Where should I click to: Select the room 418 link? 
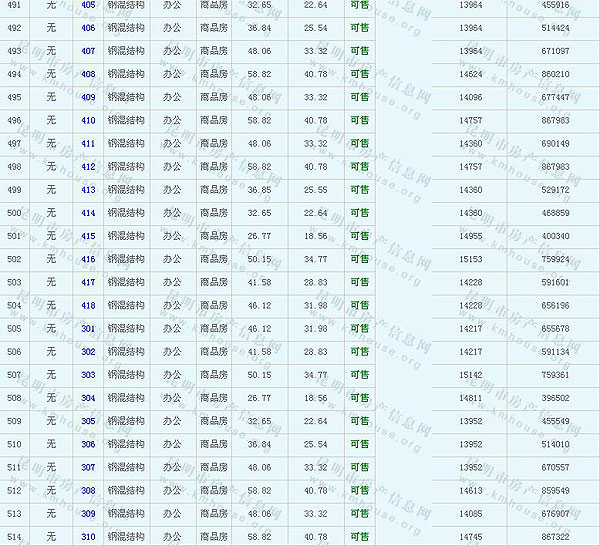88,305
